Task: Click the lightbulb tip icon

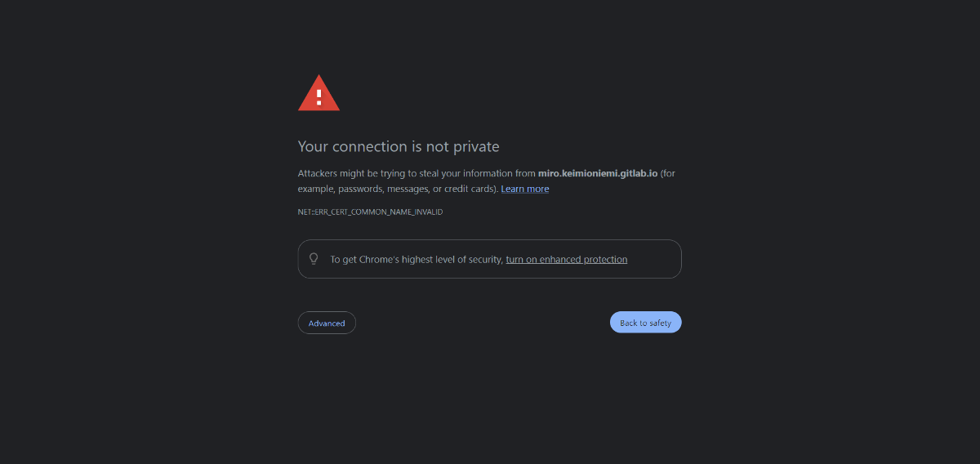Action: pyautogui.click(x=314, y=259)
